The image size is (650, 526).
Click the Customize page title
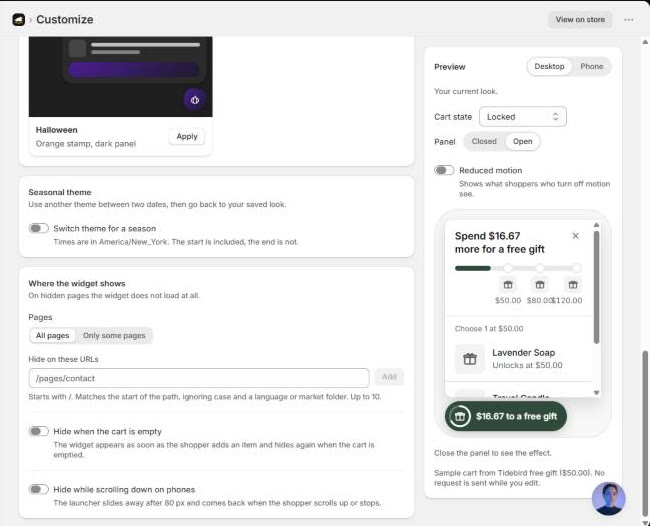(65, 19)
